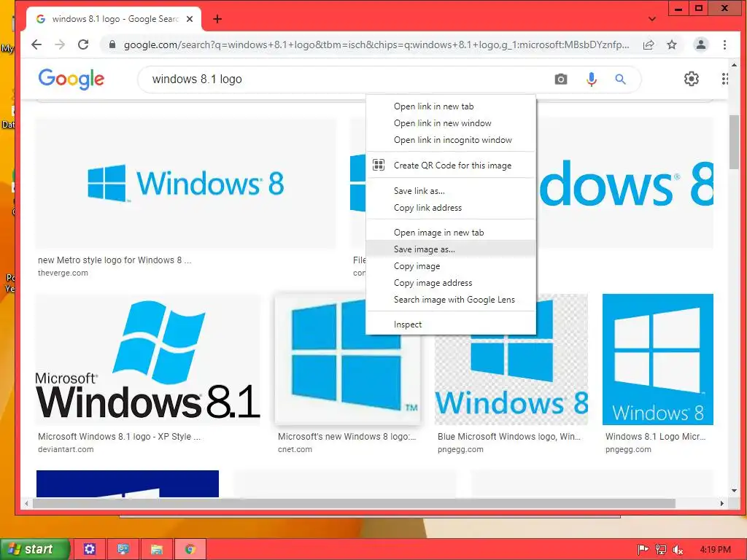747x560 pixels.
Task: Click the vertical scrollbar thumb
Action: click(734, 142)
